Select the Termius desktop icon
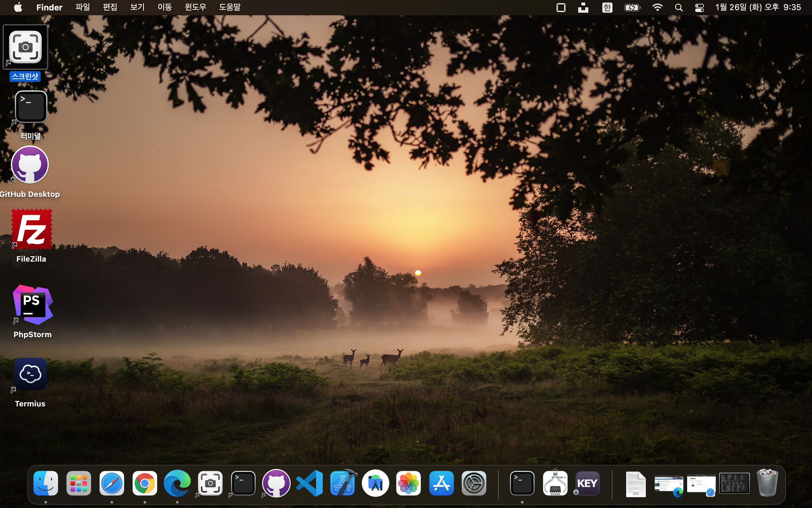Image resolution: width=812 pixels, height=508 pixels. tap(30, 374)
